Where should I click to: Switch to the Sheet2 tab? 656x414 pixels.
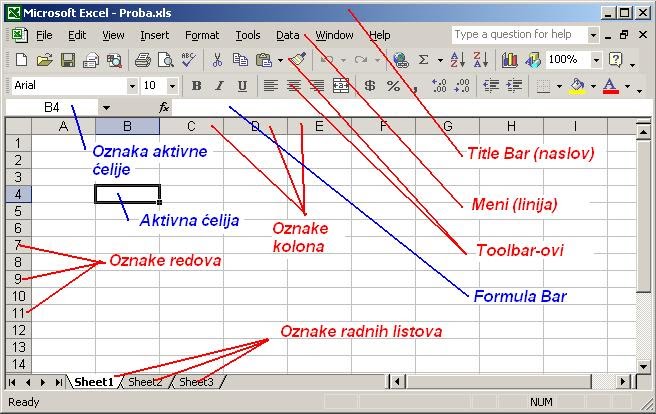pos(145,382)
